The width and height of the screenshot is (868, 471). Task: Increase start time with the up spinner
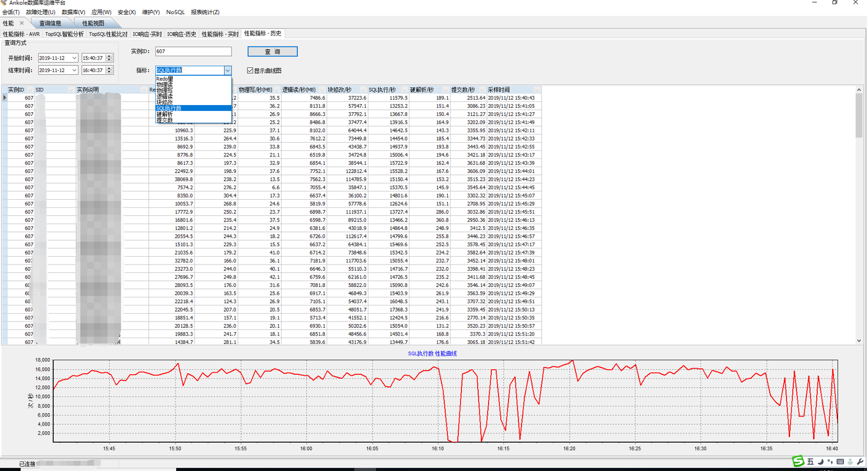109,56
